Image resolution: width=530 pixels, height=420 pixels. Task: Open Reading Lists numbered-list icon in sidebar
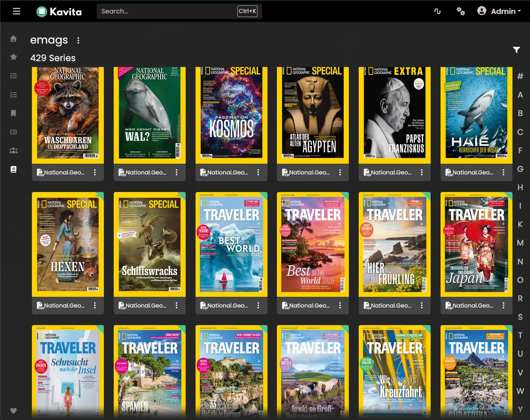[x=13, y=95]
